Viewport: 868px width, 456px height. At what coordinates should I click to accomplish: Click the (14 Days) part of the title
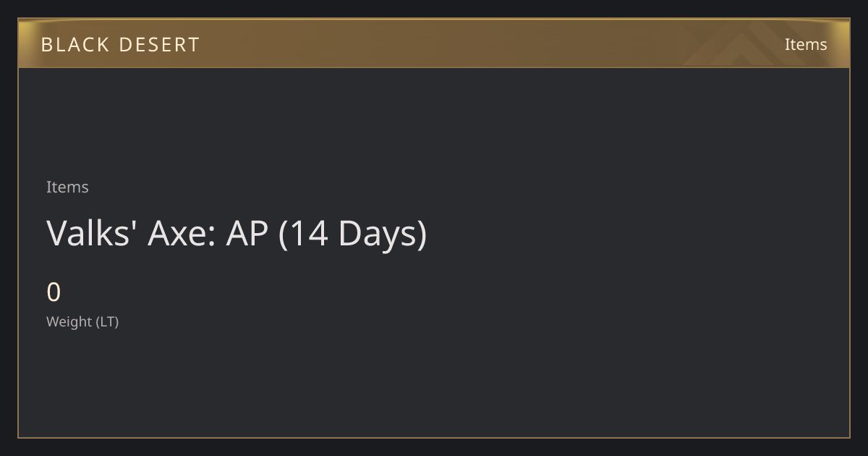pos(353,234)
